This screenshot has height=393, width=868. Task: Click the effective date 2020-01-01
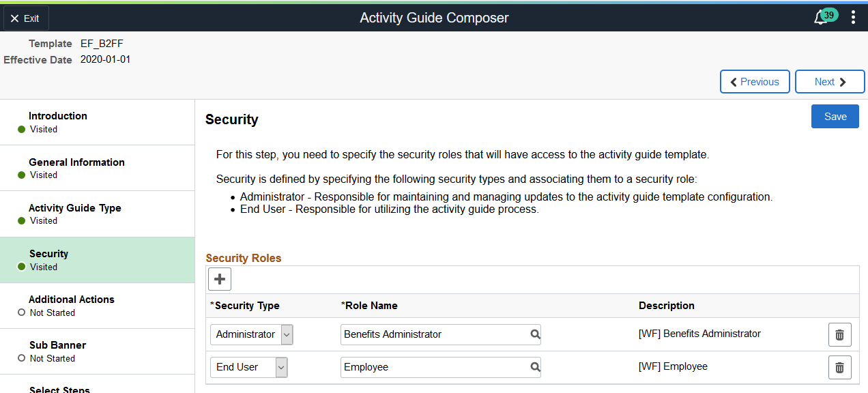(x=106, y=59)
